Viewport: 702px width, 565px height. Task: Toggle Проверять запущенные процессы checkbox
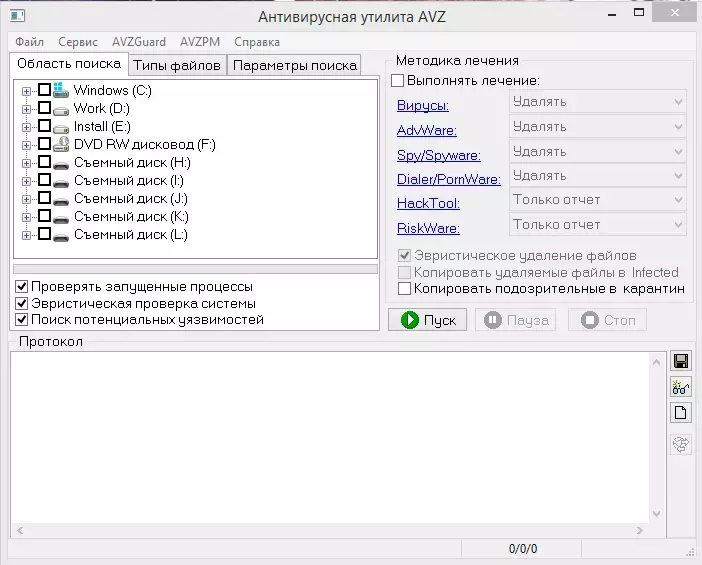(x=21, y=287)
